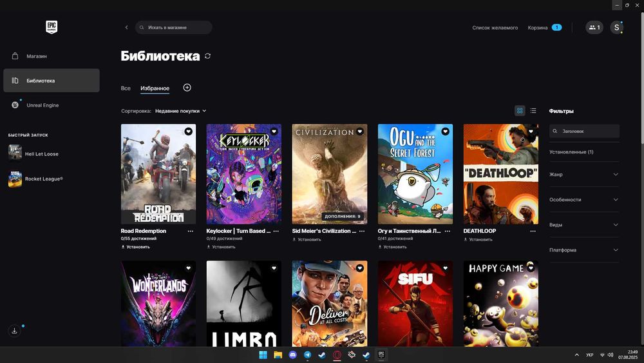Screen dimensions: 644x363
Task: Open the Недавние покупки sort dropdown
Action: [181, 111]
